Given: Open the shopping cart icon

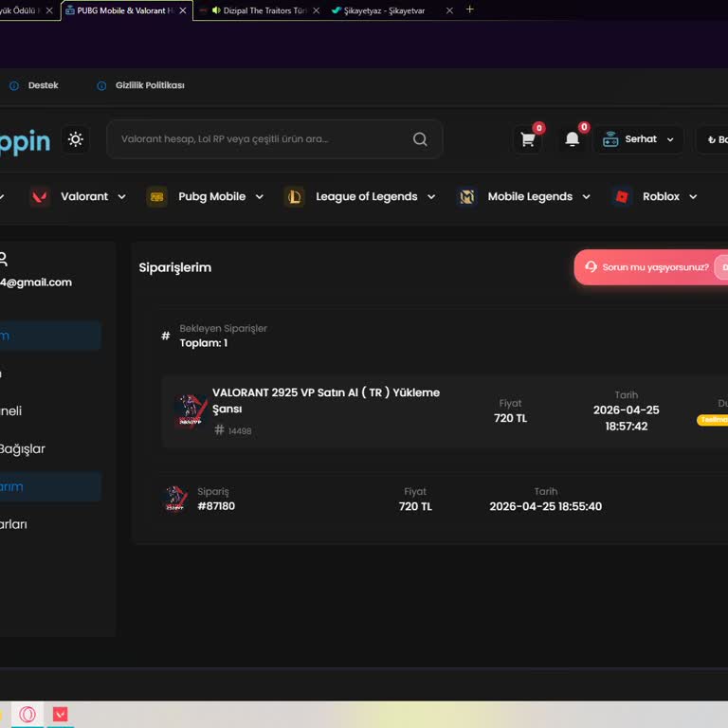Looking at the screenshot, I should coord(527,139).
